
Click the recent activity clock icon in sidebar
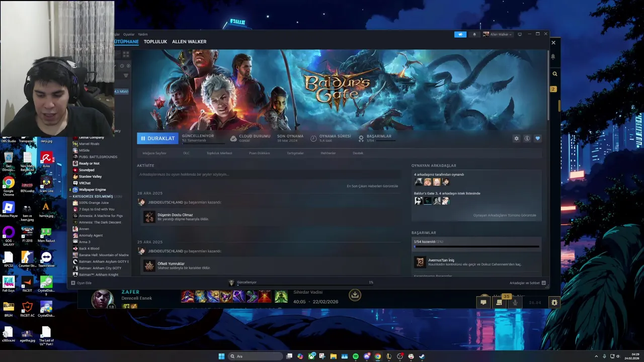click(x=121, y=65)
